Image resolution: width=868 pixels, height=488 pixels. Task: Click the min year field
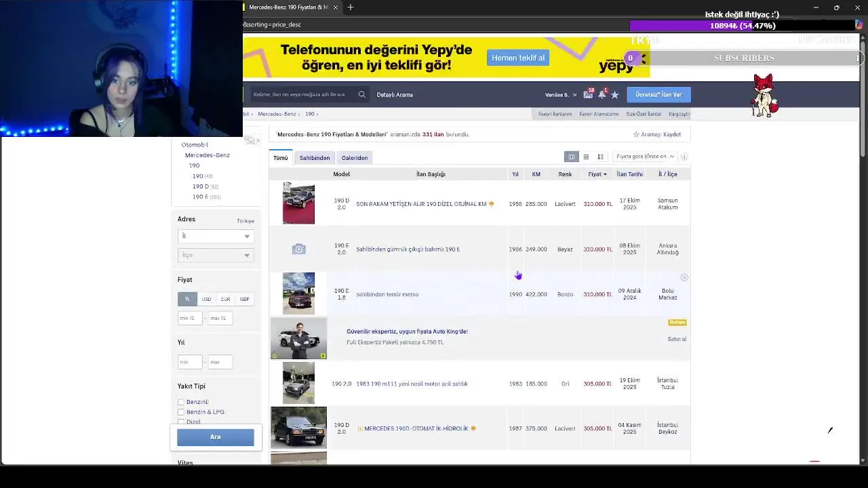(x=190, y=362)
